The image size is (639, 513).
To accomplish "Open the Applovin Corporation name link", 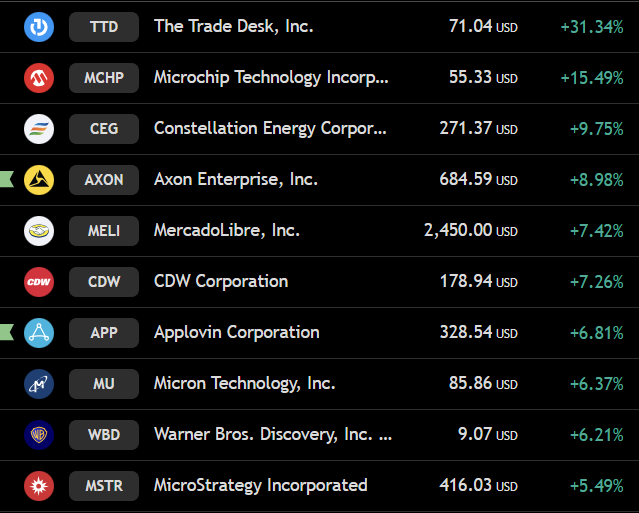I will [236, 332].
